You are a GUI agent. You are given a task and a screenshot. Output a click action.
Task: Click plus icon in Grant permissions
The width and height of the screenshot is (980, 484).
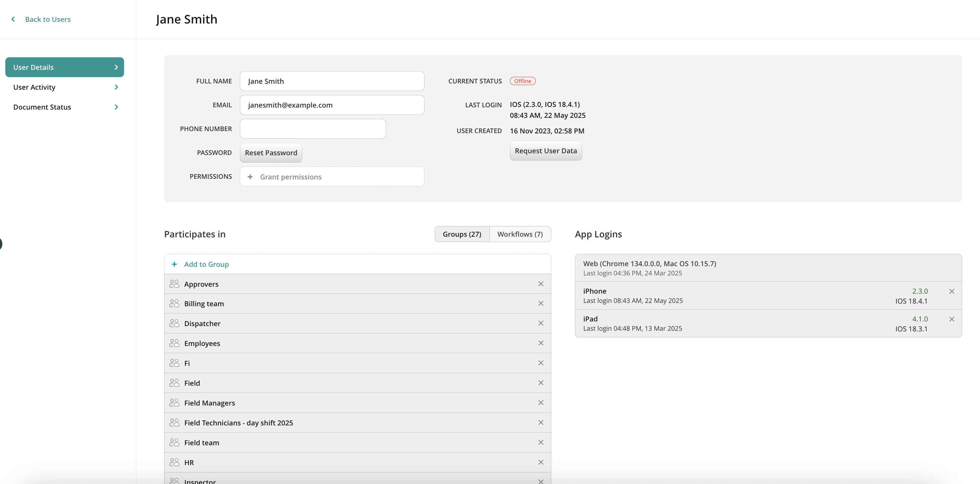pos(250,177)
